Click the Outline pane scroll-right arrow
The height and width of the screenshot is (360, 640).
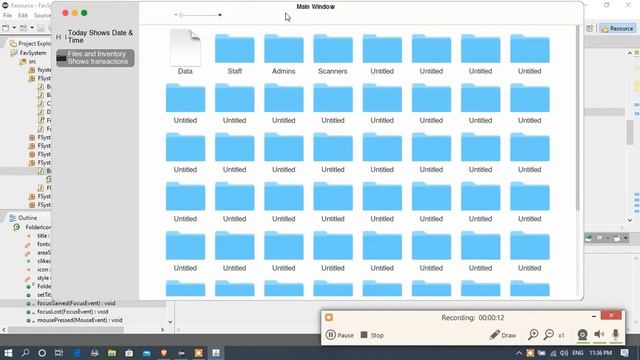[x=162, y=329]
